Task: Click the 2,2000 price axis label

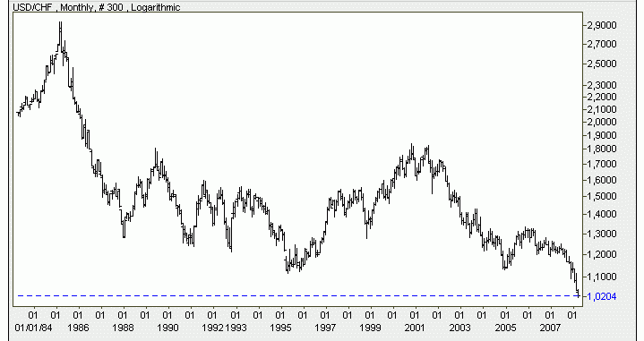Action: 602,98
